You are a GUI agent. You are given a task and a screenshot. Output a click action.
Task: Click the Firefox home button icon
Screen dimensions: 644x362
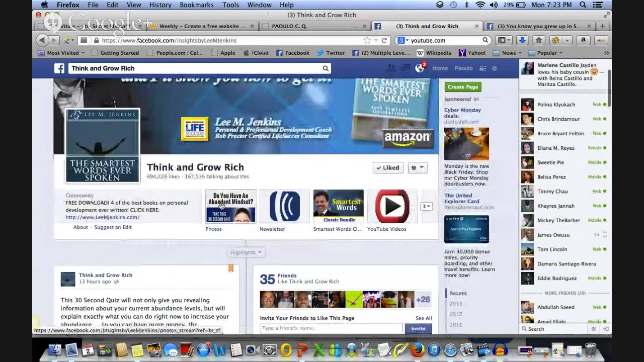[539, 40]
